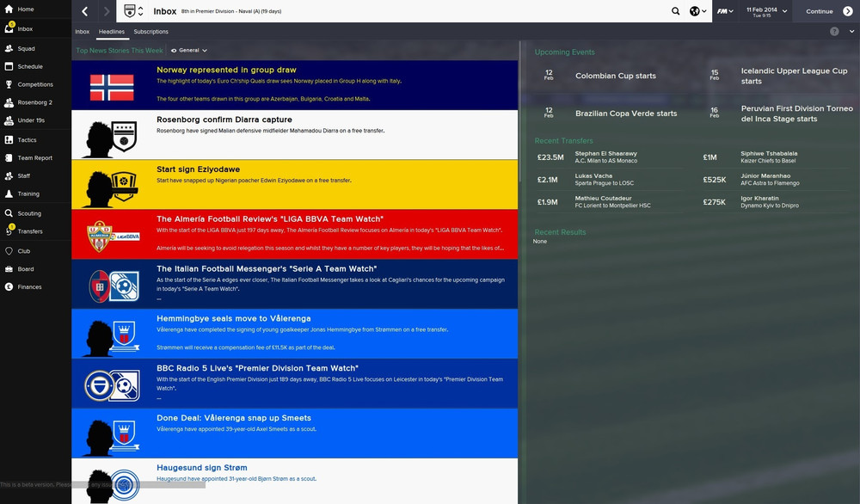Switch to the Inbox tab
860x504 pixels.
pyautogui.click(x=83, y=32)
